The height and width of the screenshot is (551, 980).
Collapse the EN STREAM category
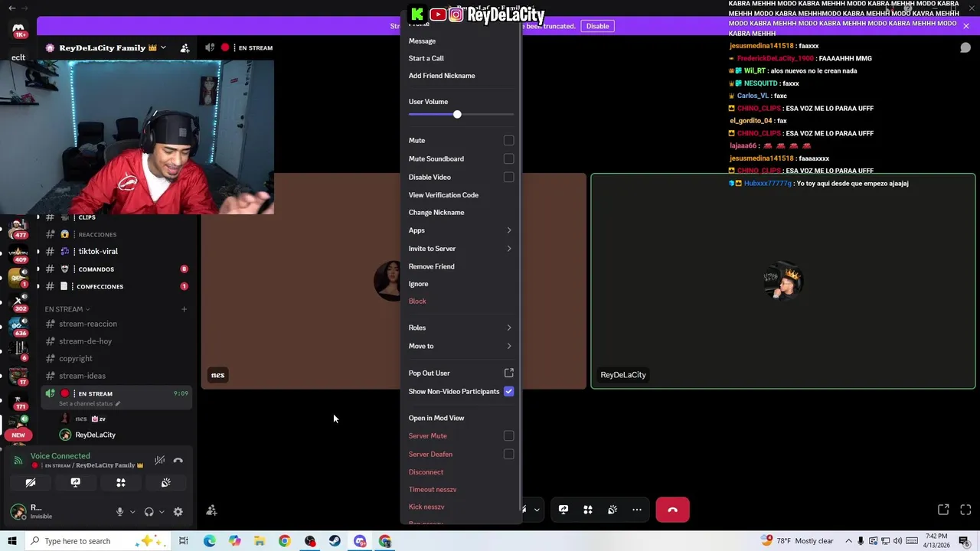click(67, 309)
